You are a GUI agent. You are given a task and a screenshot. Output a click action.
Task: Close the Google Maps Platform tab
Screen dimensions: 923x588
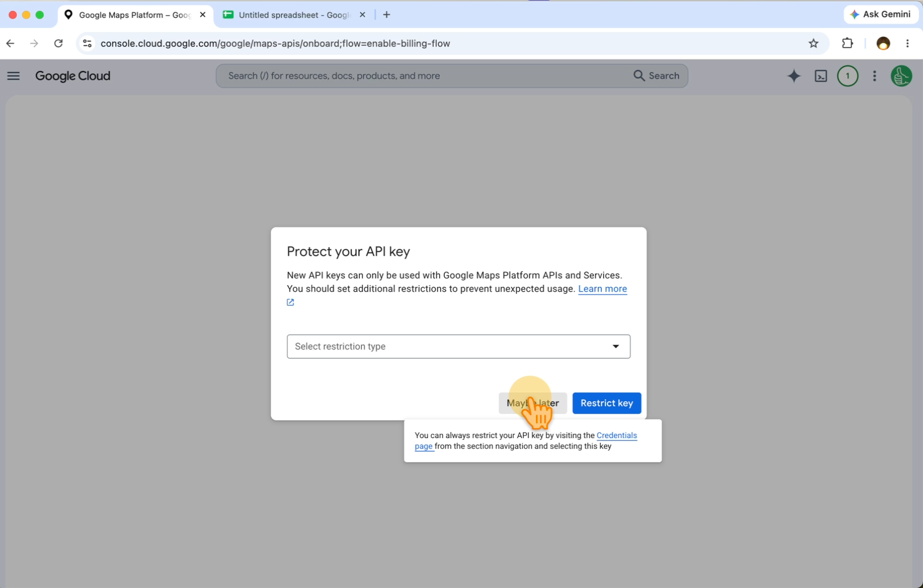point(203,15)
